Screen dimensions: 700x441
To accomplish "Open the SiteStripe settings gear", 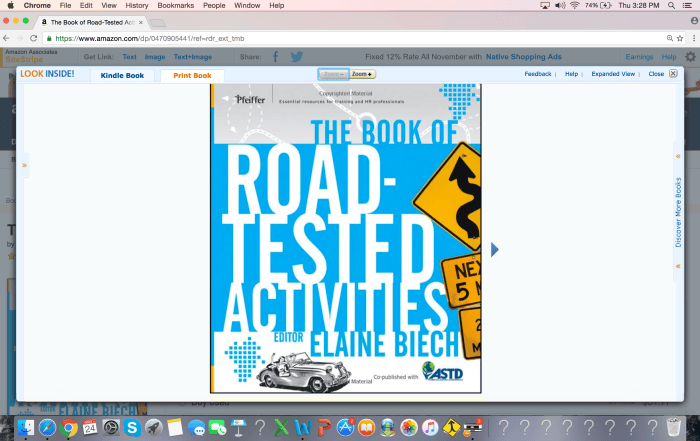I will [x=691, y=57].
